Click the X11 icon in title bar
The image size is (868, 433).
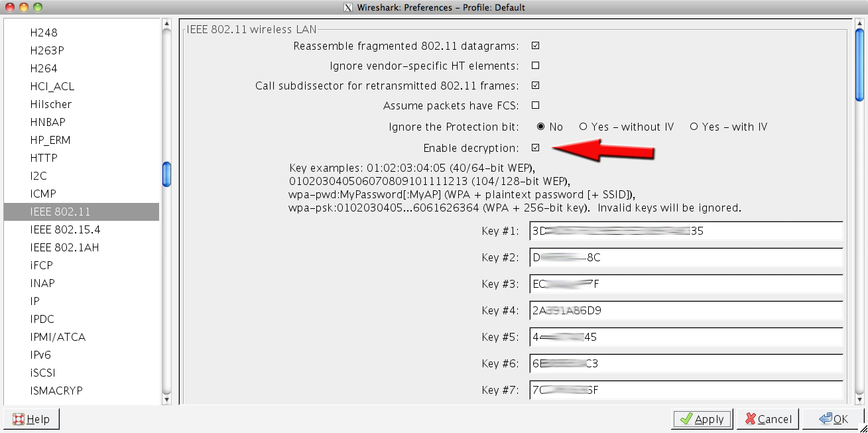click(347, 7)
